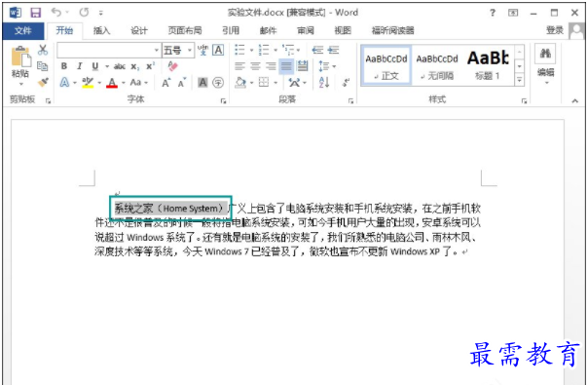
Task: Apply yellow text highlight color
Action: click(88, 83)
